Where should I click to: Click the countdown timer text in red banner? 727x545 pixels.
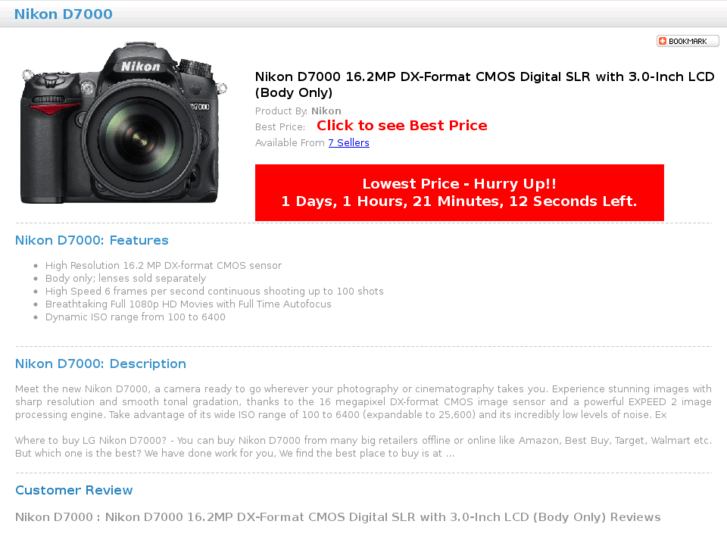click(459, 201)
